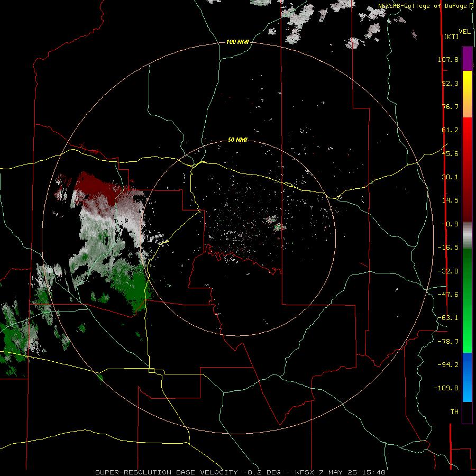
Task: Click the 107.8 velocity scale value
Action: [x=448, y=59]
